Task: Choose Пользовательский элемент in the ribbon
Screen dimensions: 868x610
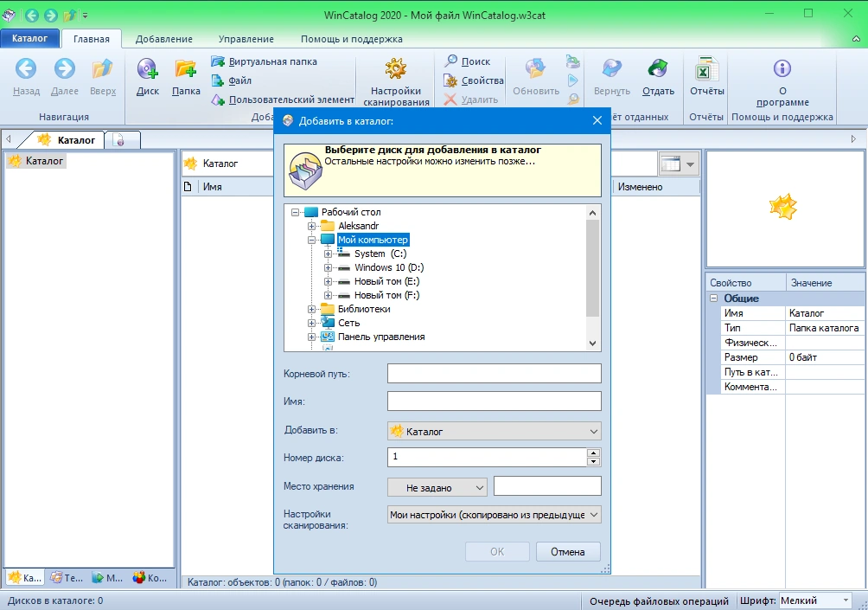Action: pyautogui.click(x=283, y=100)
